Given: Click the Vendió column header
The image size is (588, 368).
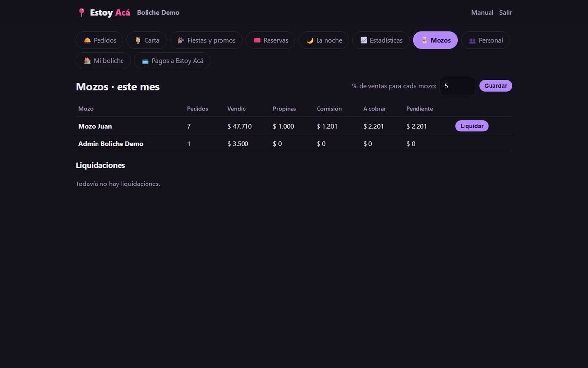Looking at the screenshot, I should pyautogui.click(x=237, y=109).
